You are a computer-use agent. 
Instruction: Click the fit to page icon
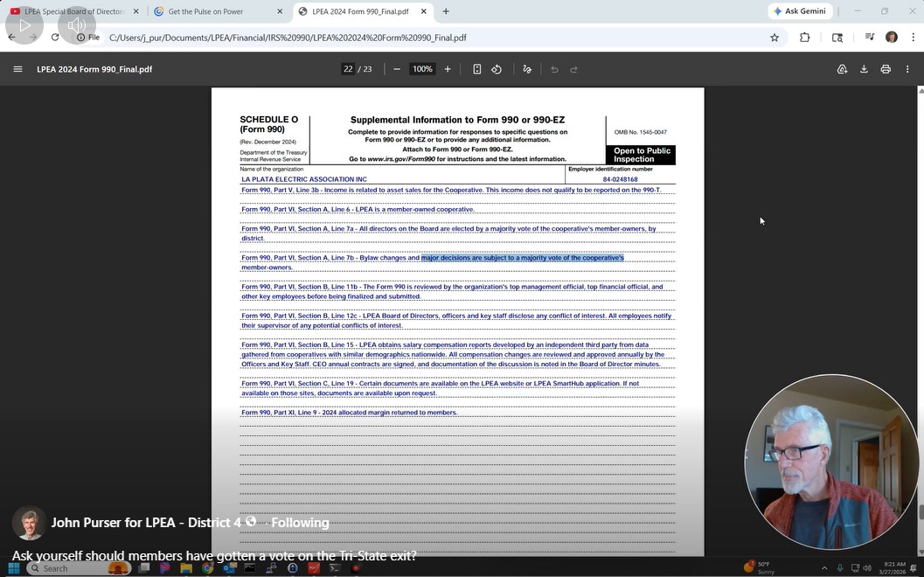[476, 69]
